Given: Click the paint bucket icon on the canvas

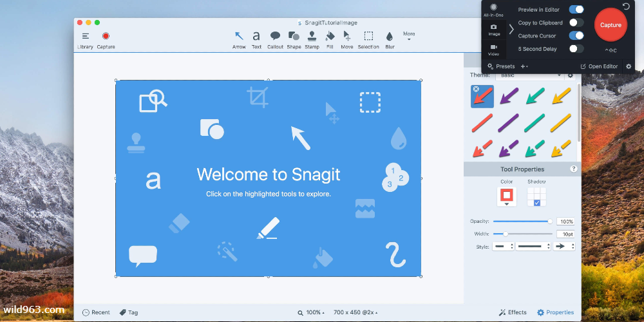Looking at the screenshot, I should tap(323, 258).
